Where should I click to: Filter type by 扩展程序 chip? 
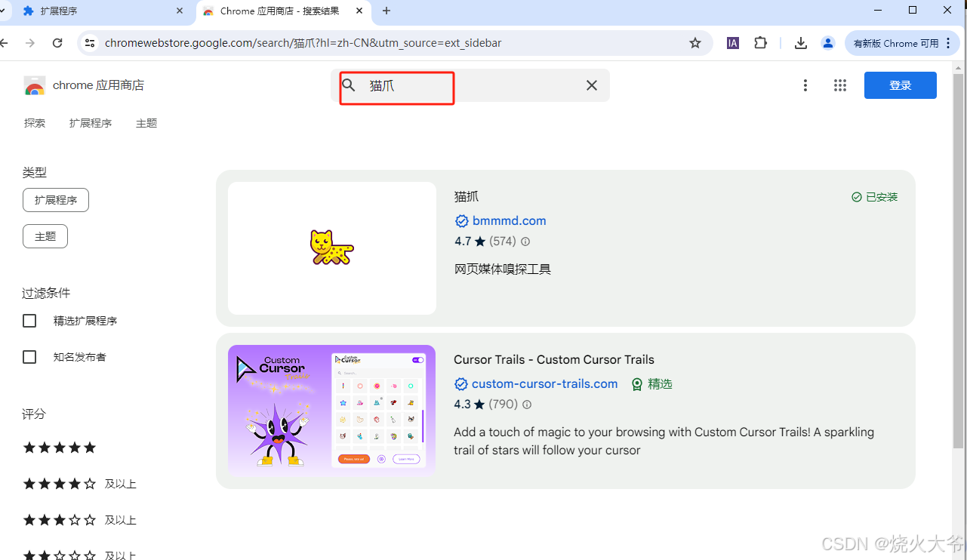tap(56, 200)
